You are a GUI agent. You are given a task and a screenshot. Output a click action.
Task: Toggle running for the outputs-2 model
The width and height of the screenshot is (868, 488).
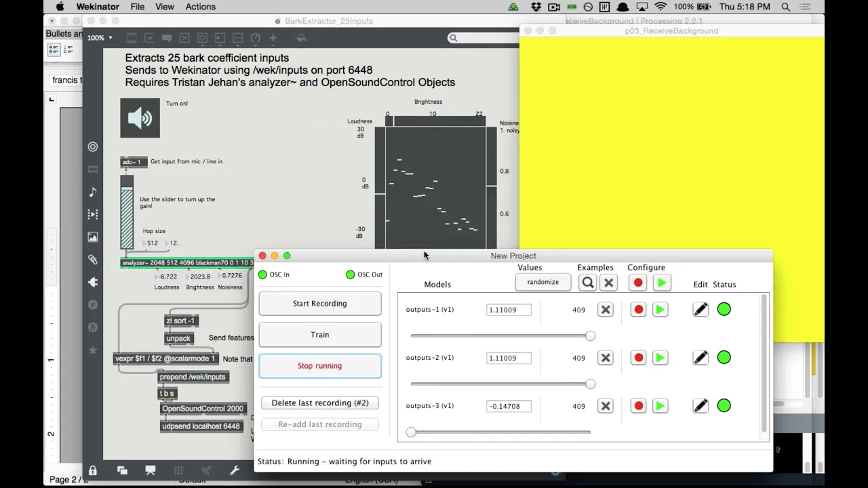[660, 358]
